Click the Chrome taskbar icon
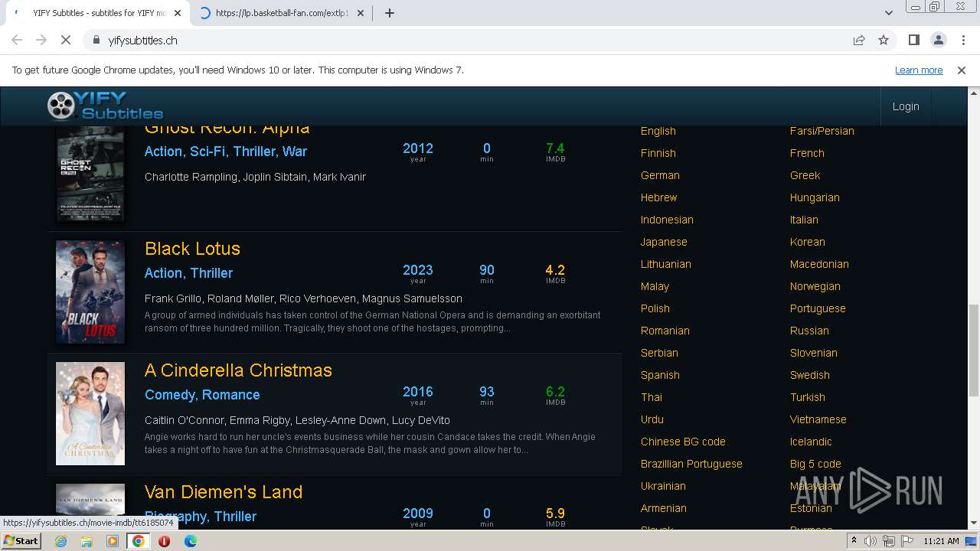 point(139,541)
